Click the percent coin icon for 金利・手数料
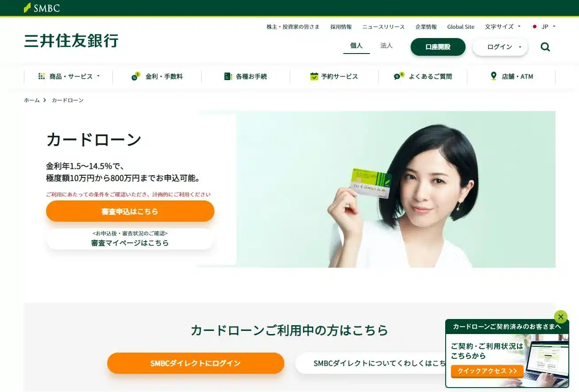Image resolution: width=579 pixels, height=392 pixels. (136, 77)
